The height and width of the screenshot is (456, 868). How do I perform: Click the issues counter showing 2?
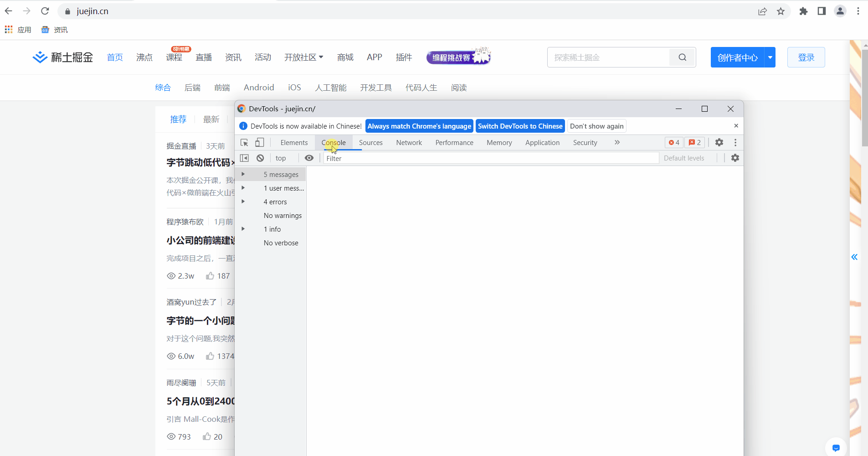click(x=695, y=143)
